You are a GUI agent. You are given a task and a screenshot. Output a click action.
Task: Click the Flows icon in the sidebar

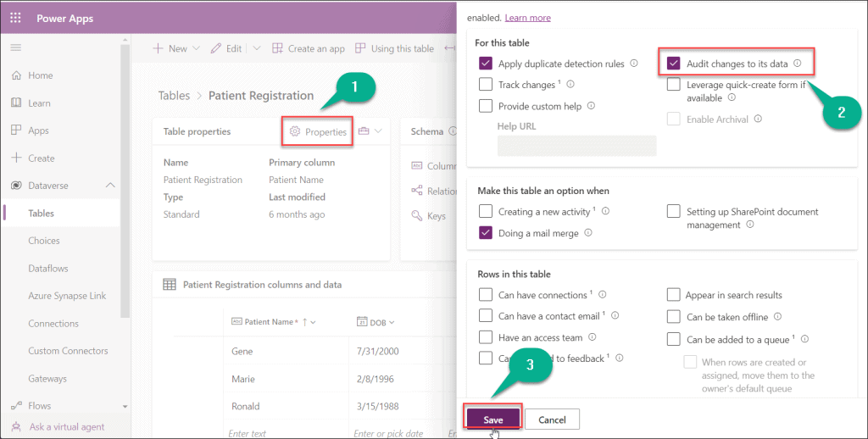click(16, 406)
